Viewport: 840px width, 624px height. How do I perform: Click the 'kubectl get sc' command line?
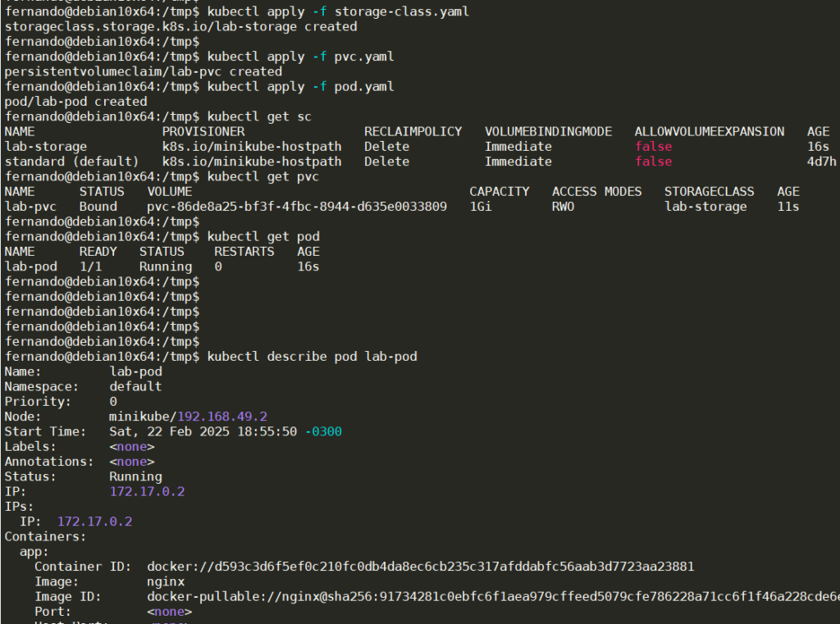coord(259,116)
